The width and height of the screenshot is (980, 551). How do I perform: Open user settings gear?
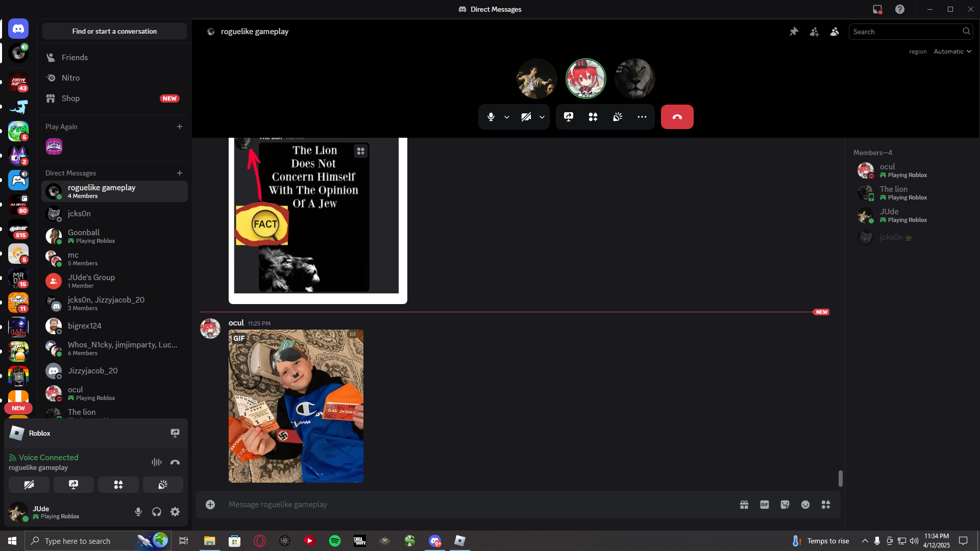tap(175, 512)
